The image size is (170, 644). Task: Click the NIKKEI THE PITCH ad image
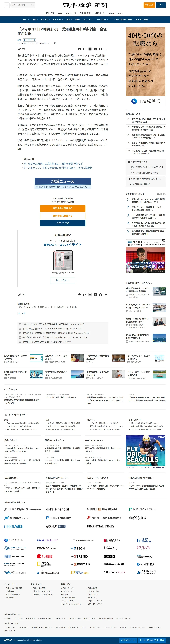click(x=146, y=256)
